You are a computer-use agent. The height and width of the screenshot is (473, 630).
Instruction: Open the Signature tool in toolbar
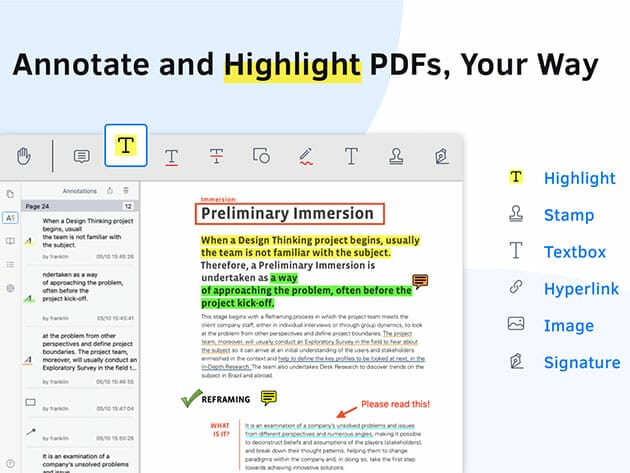441,156
